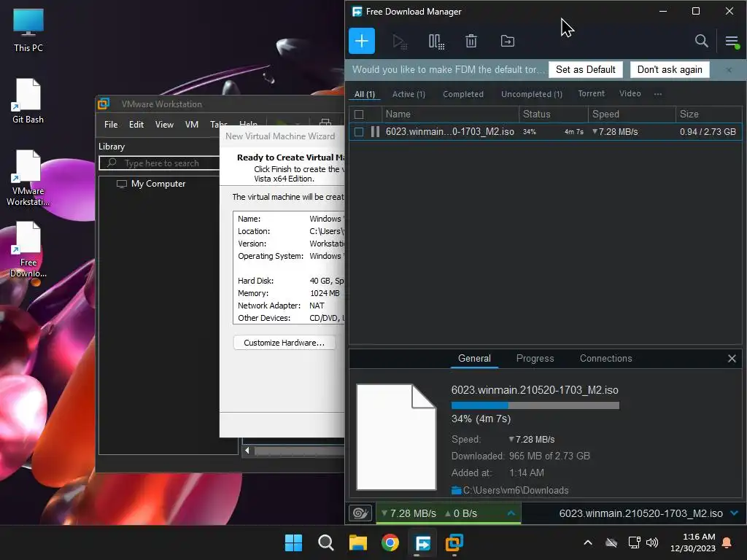747x560 pixels.
Task: Click the cloud sync tray icon
Action: pyautogui.click(x=611, y=542)
